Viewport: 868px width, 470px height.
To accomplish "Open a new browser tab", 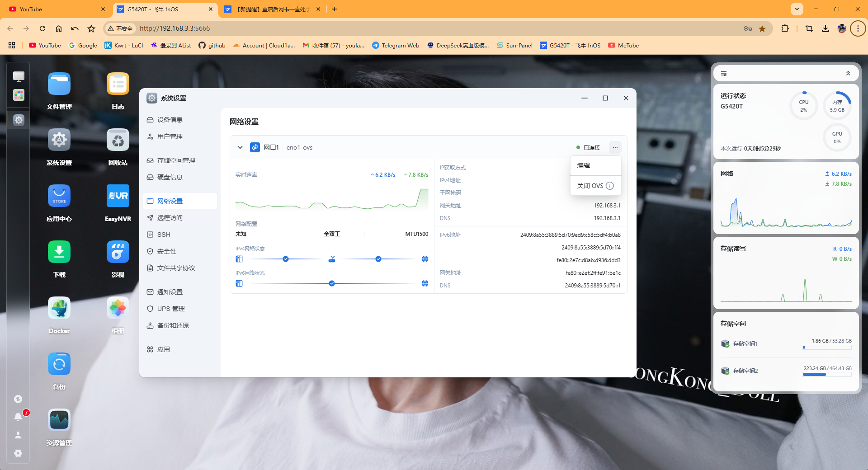I will tap(335, 9).
